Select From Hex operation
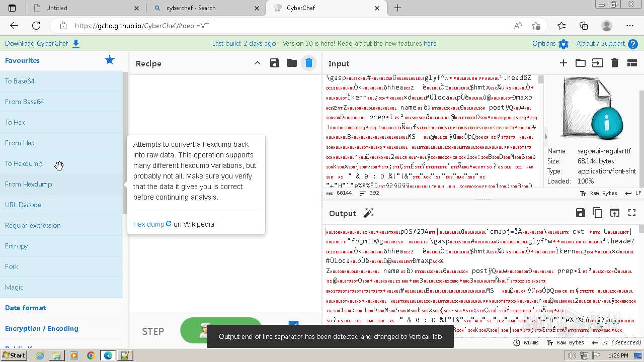 tap(61, 143)
